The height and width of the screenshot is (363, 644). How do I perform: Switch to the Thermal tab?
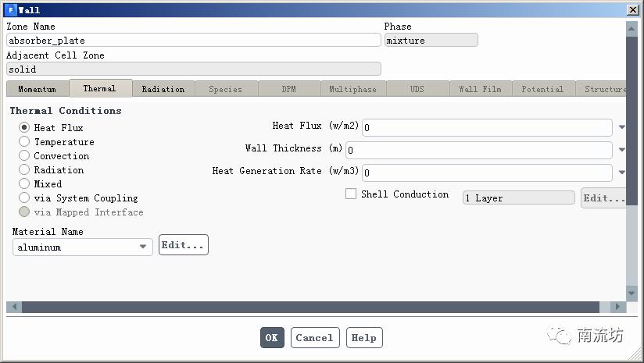(100, 88)
